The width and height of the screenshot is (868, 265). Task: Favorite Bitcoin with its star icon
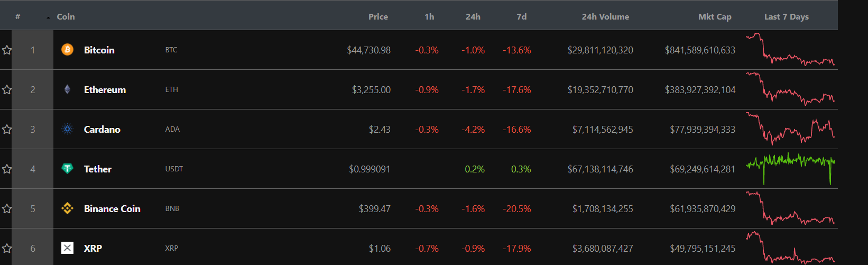tap(7, 50)
